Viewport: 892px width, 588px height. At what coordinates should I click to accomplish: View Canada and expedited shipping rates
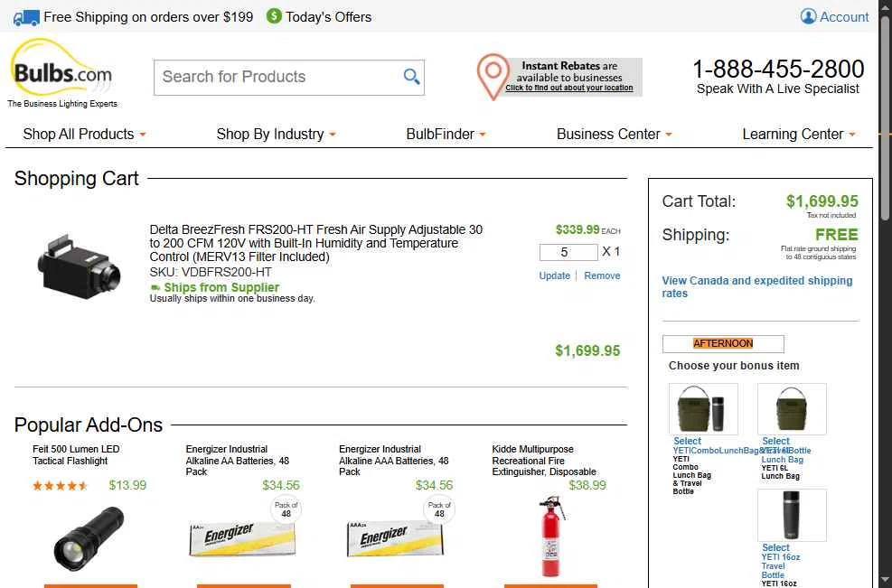(756, 287)
